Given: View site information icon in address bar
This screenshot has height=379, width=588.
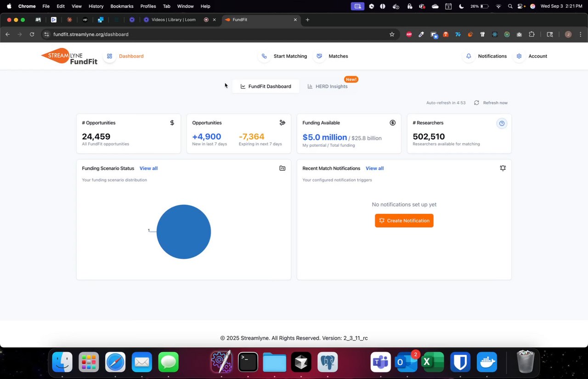Looking at the screenshot, I should tap(46, 34).
